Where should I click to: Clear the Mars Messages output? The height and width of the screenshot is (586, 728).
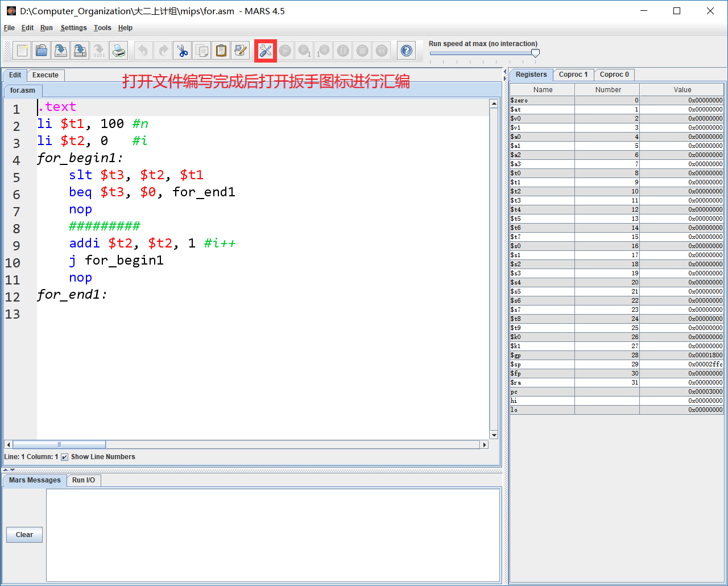[24, 535]
